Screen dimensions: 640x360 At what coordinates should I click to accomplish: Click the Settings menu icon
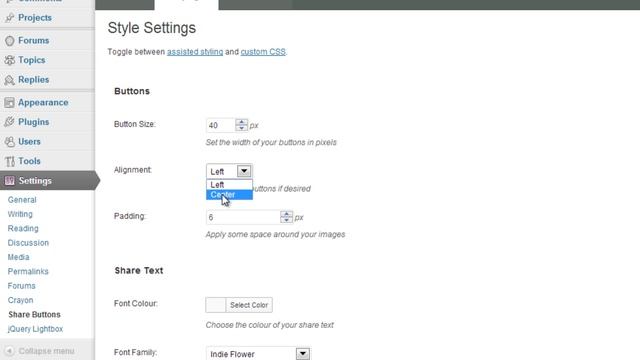click(x=9, y=180)
